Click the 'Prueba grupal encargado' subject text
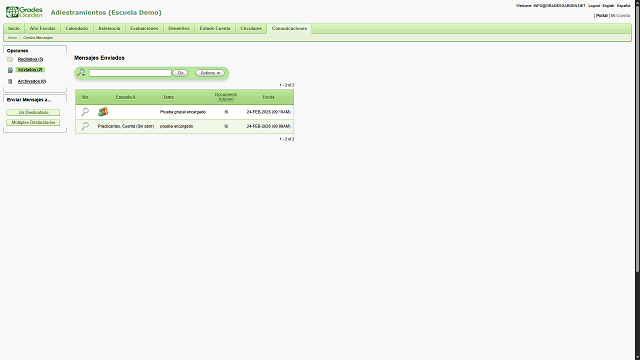 [x=183, y=112]
